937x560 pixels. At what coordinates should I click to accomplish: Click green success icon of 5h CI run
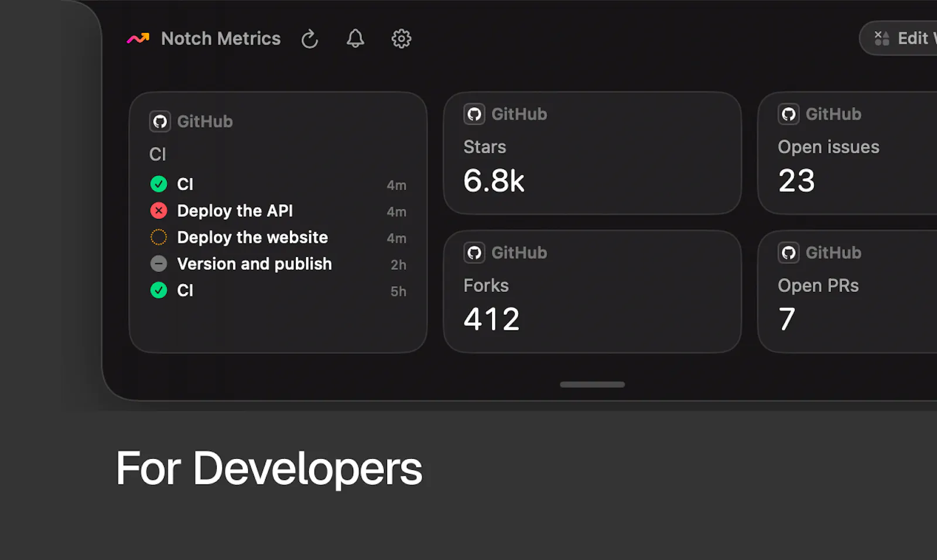[159, 290]
